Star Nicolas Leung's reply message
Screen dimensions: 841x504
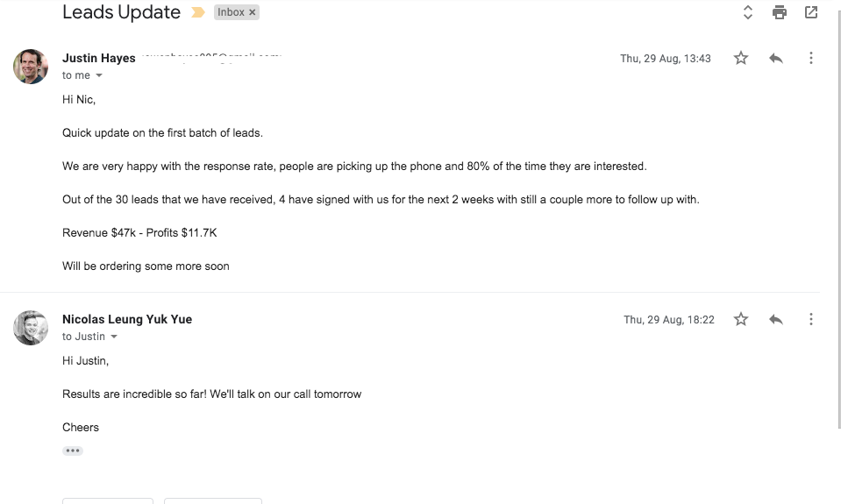[x=741, y=319]
